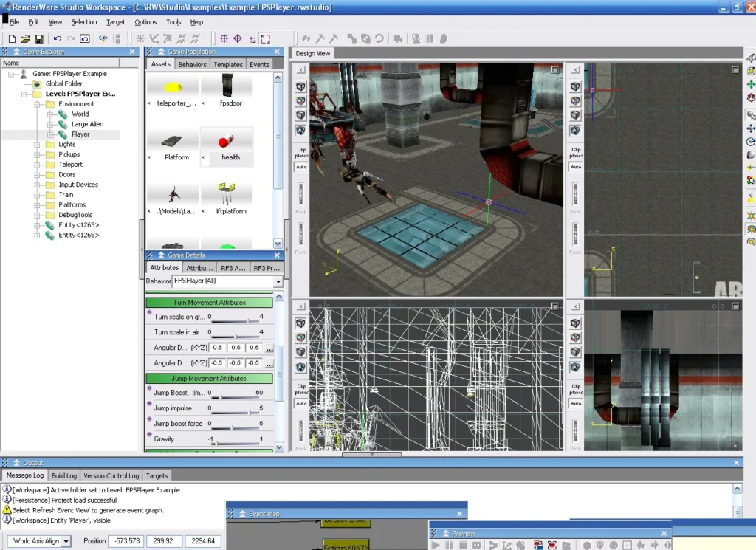
Task: Switch to the Build Log tab
Action: tap(64, 475)
